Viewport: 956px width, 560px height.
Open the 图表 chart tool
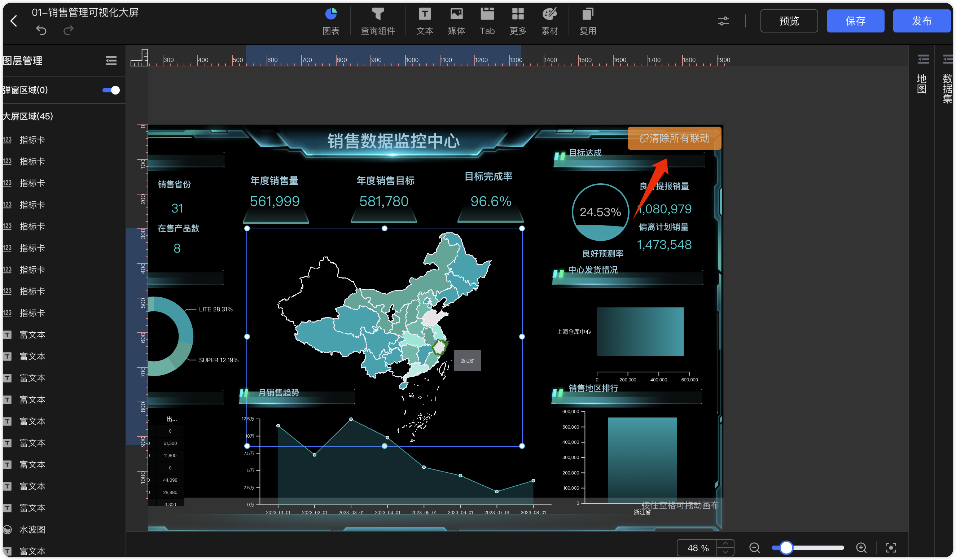click(331, 21)
